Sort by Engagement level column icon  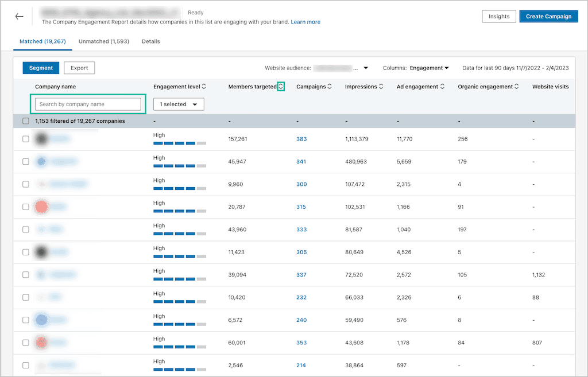pos(204,87)
